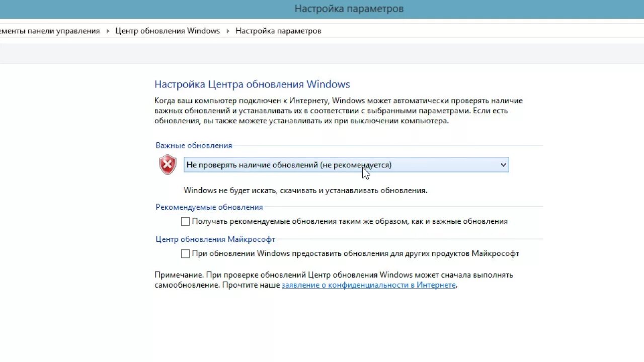The height and width of the screenshot is (362, 644).
Task: Open the important updates dropdown
Action: pyautogui.click(x=346, y=165)
